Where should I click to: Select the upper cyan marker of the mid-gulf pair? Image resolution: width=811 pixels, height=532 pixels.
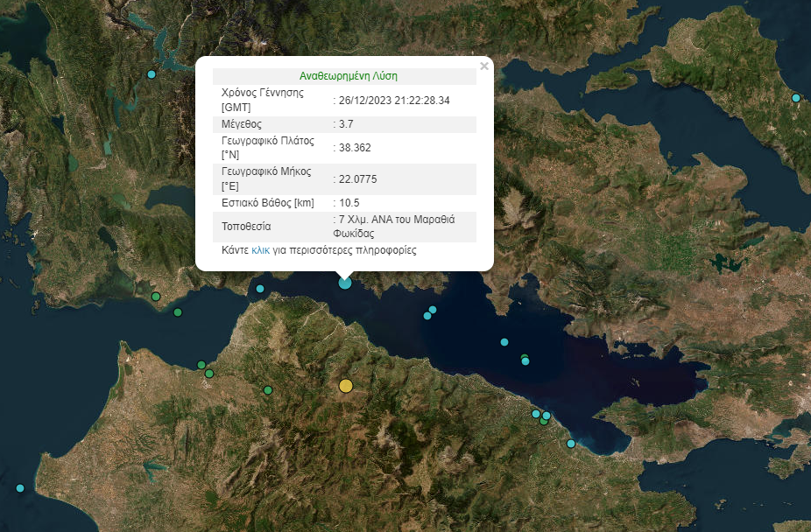[x=433, y=310]
